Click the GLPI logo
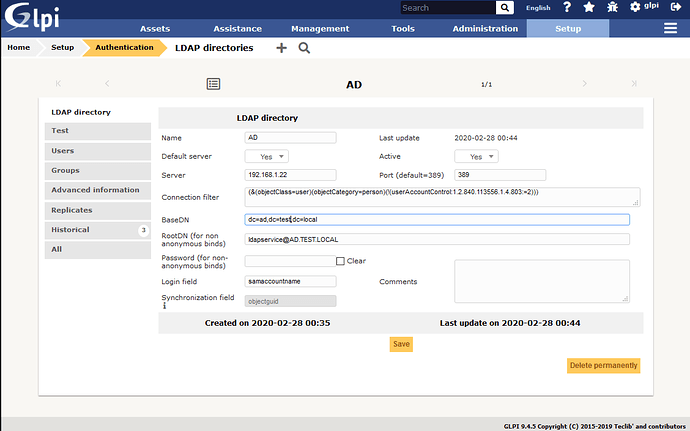Screen dimensions: 690x431 pos(32,17)
